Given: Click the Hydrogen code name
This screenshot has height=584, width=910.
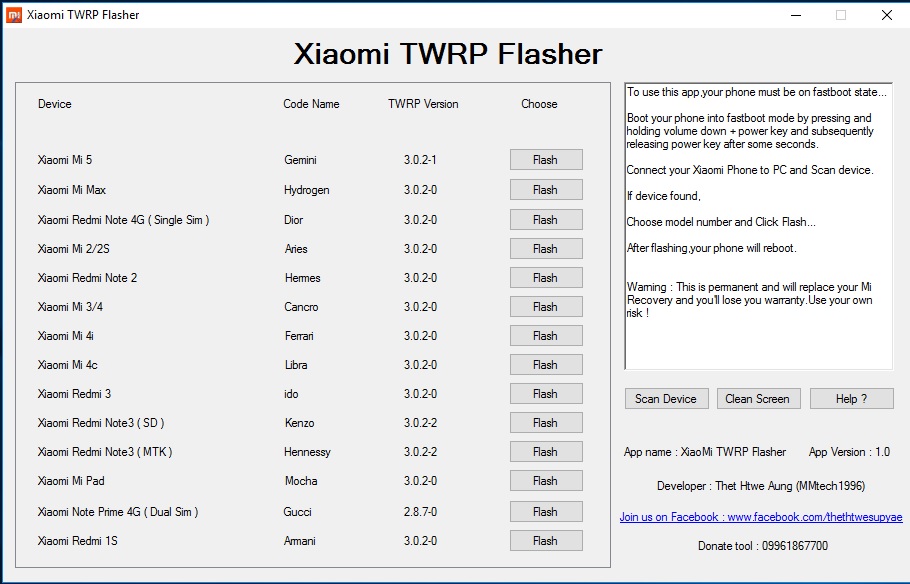Looking at the screenshot, I should [306, 190].
